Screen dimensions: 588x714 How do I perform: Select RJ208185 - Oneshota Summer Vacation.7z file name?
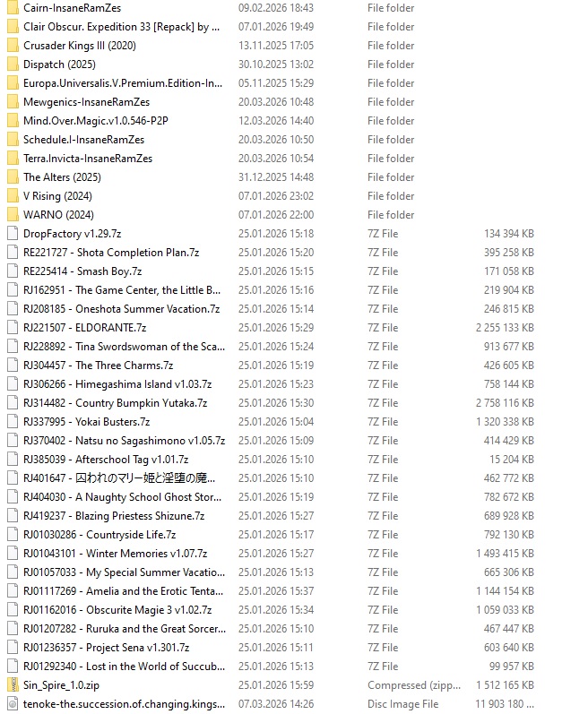(x=122, y=309)
